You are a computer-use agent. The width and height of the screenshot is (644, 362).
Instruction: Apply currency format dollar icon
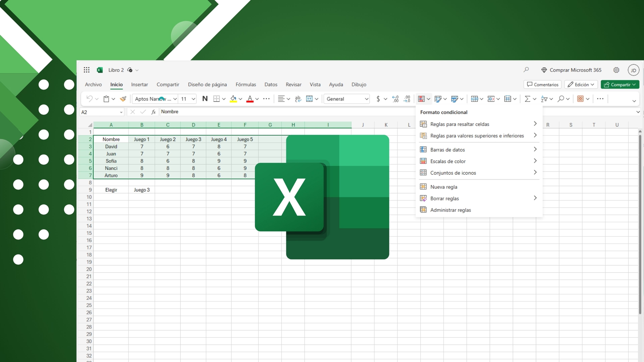[378, 99]
